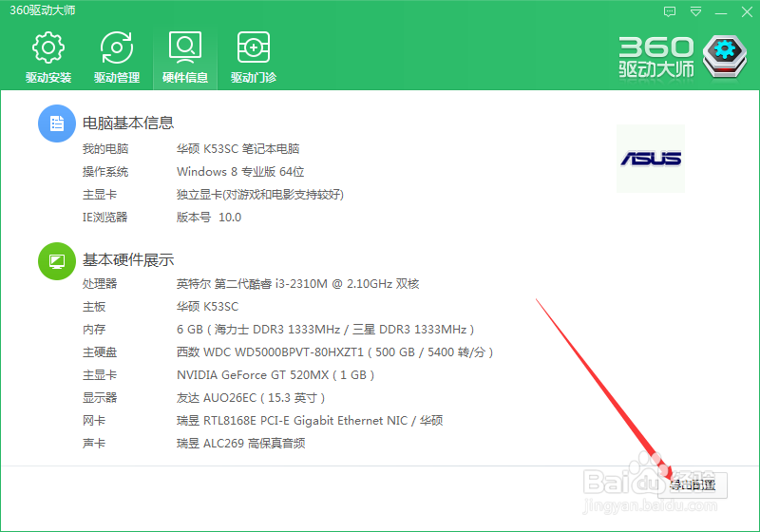
Task: Click the IE version value 版本号 10.0
Action: point(209,217)
